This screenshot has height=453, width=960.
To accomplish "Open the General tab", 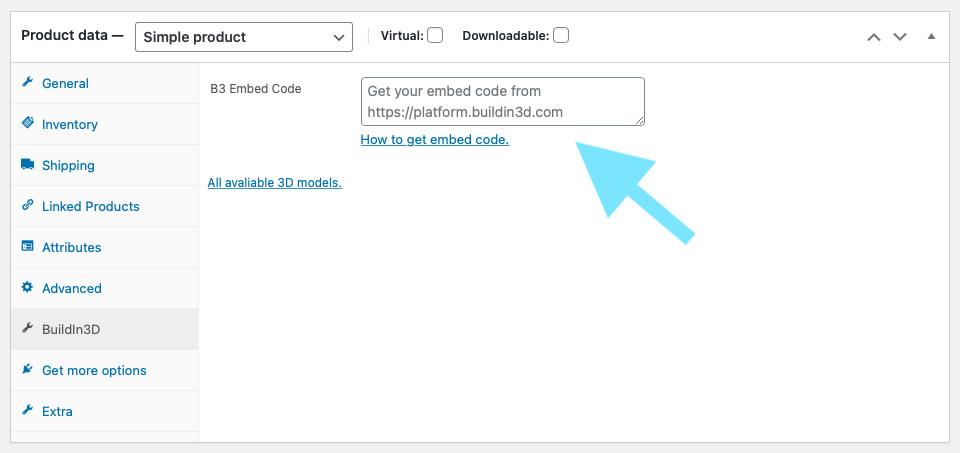I will tap(105, 83).
